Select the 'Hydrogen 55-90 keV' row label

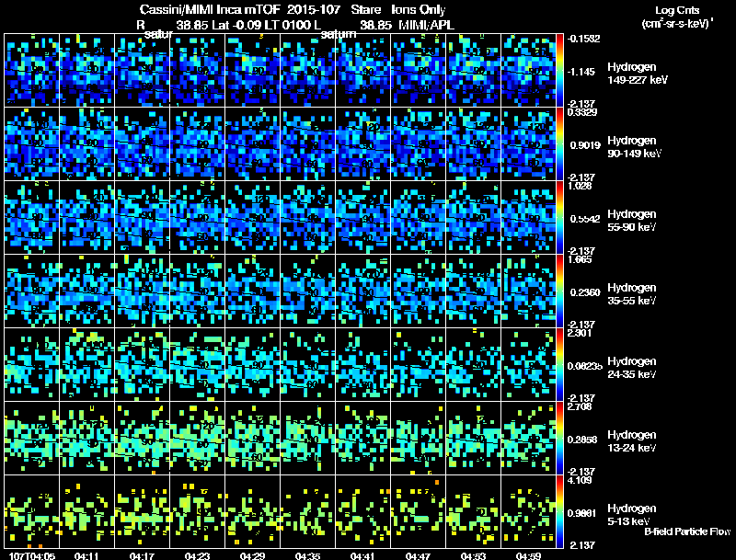(632, 221)
